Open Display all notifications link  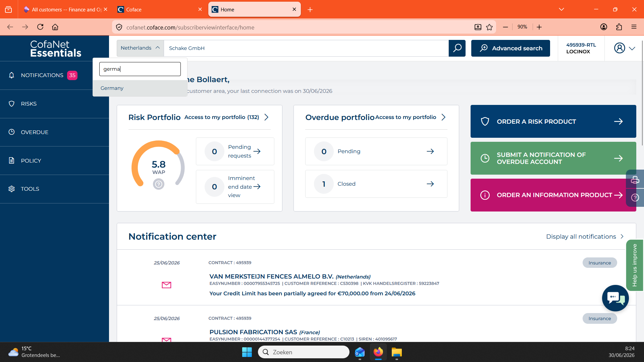coord(581,237)
